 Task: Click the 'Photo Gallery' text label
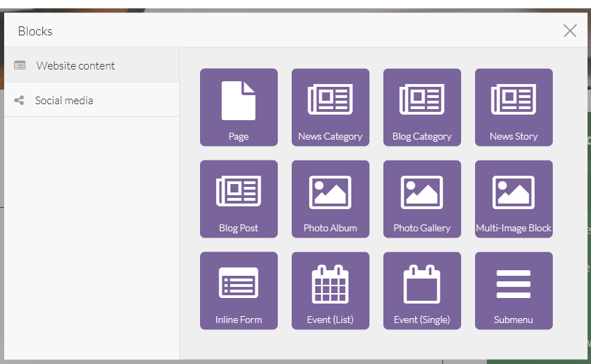coord(422,228)
